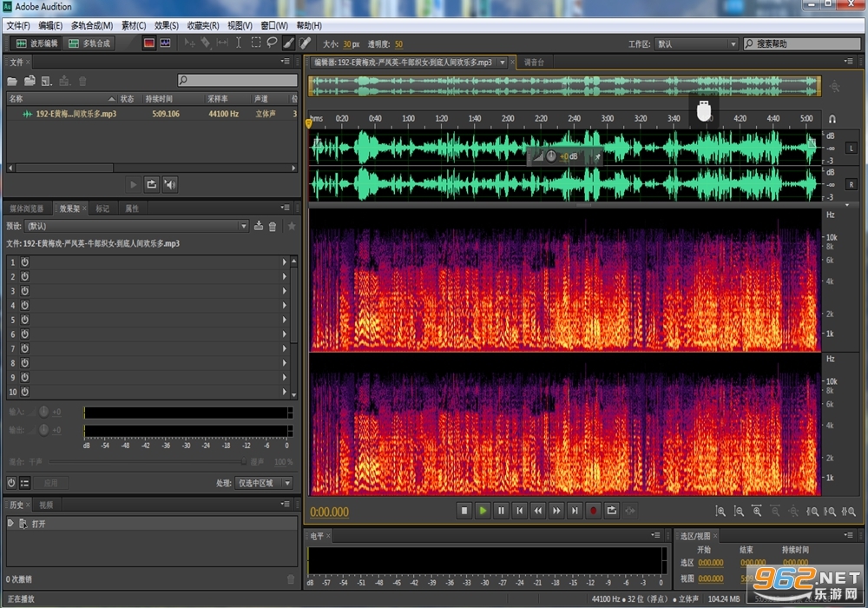The width and height of the screenshot is (868, 608).
Task: Click the 混合 dry/wet mix slider handle
Action: (243, 461)
